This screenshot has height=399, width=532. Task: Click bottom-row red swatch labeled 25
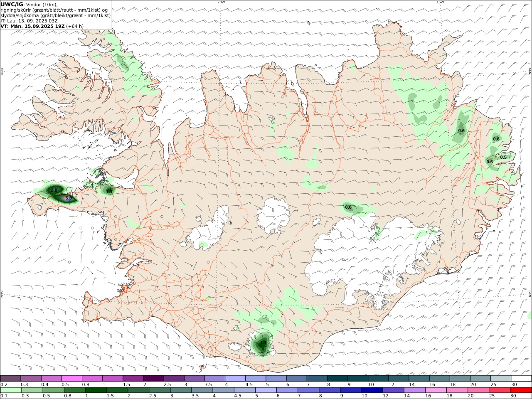coord(499,390)
